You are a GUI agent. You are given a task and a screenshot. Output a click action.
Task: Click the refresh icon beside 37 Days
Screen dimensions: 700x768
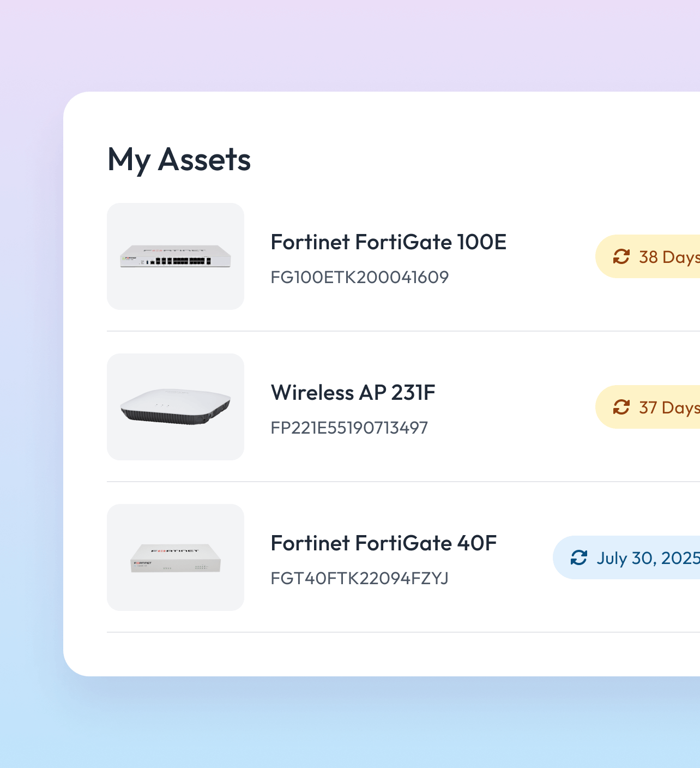pos(621,407)
